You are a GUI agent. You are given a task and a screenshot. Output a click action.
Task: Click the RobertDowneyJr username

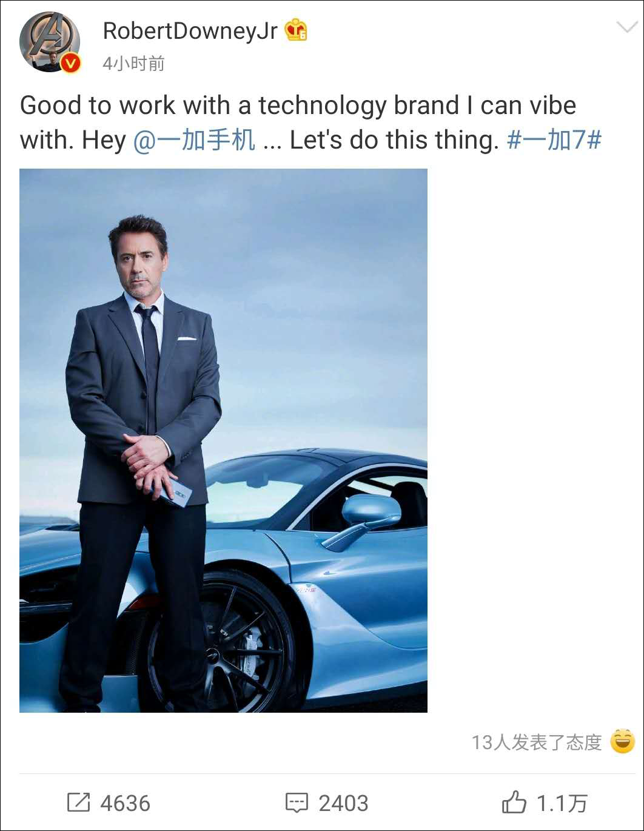point(190,31)
